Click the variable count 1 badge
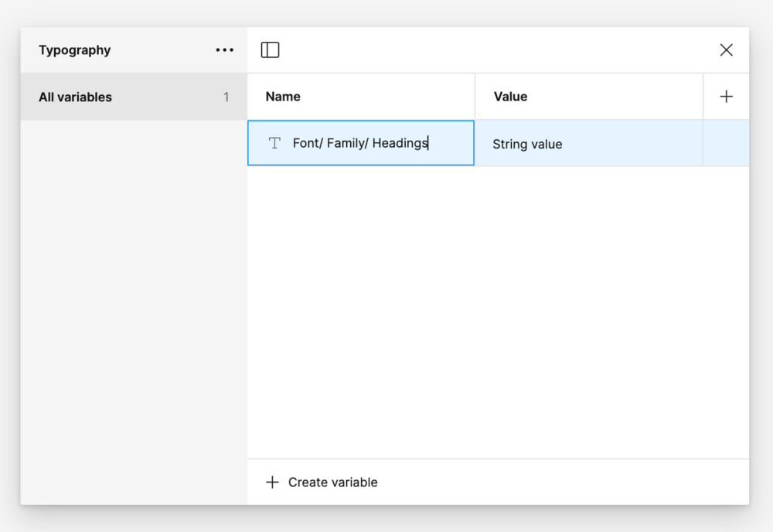Image resolution: width=773 pixels, height=532 pixels. click(226, 97)
